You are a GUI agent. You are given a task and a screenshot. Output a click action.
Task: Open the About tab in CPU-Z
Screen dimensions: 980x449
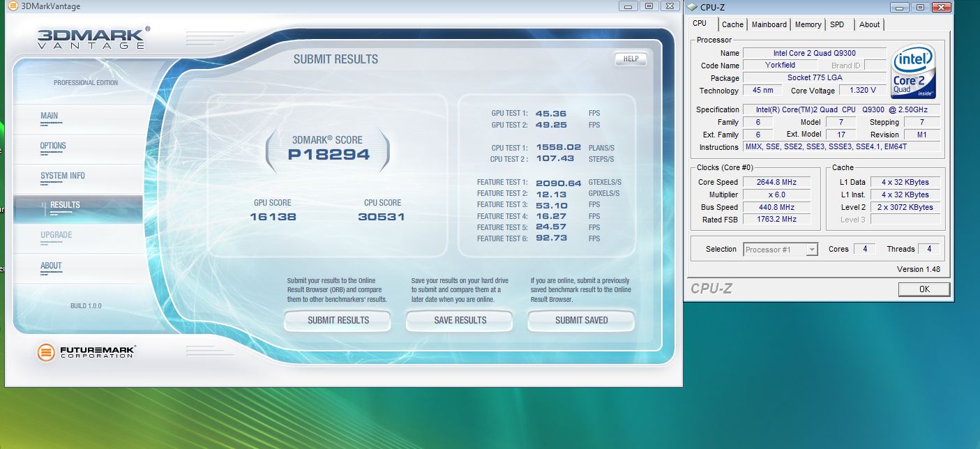pos(869,24)
